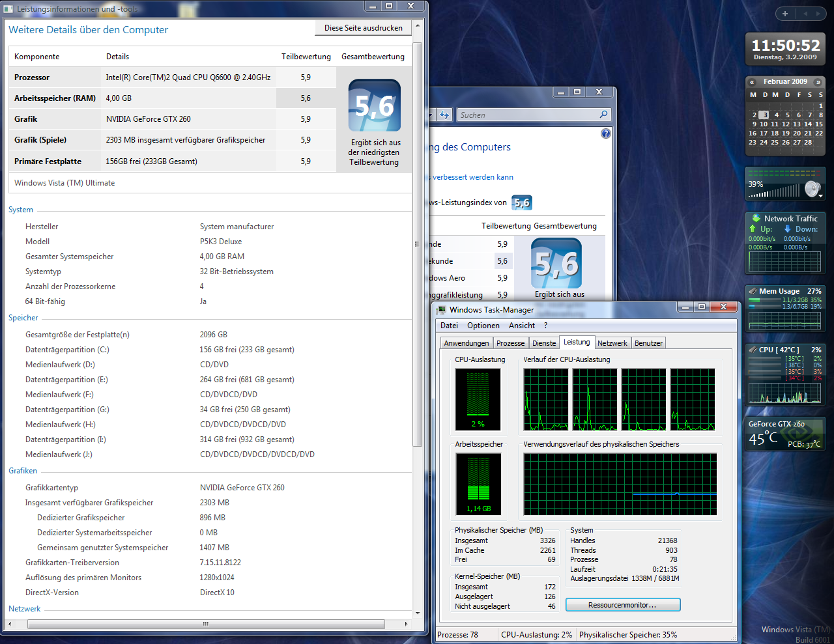Screen dimensions: 834x644
Task: Open Ressourcenmonitor from Task-Manager
Action: 623,605
